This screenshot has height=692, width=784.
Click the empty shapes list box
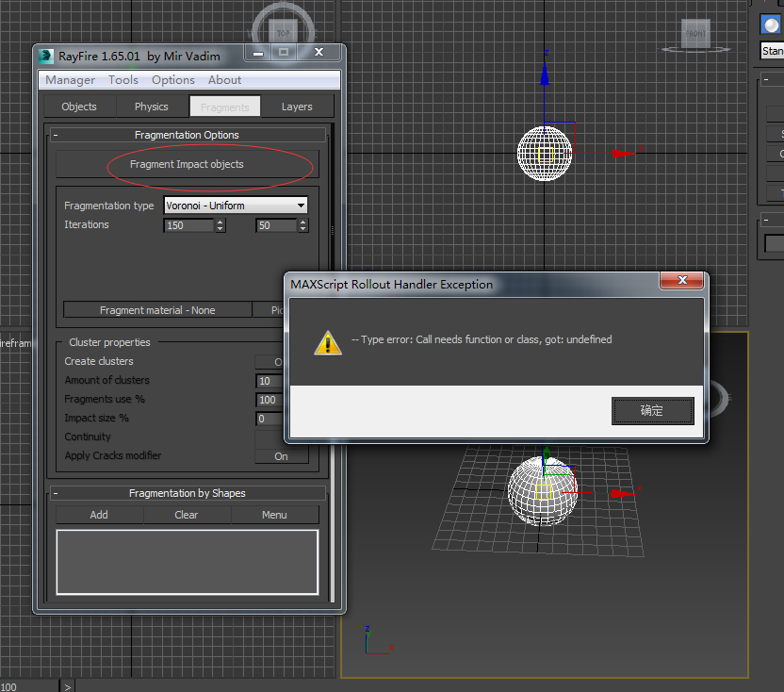click(188, 563)
